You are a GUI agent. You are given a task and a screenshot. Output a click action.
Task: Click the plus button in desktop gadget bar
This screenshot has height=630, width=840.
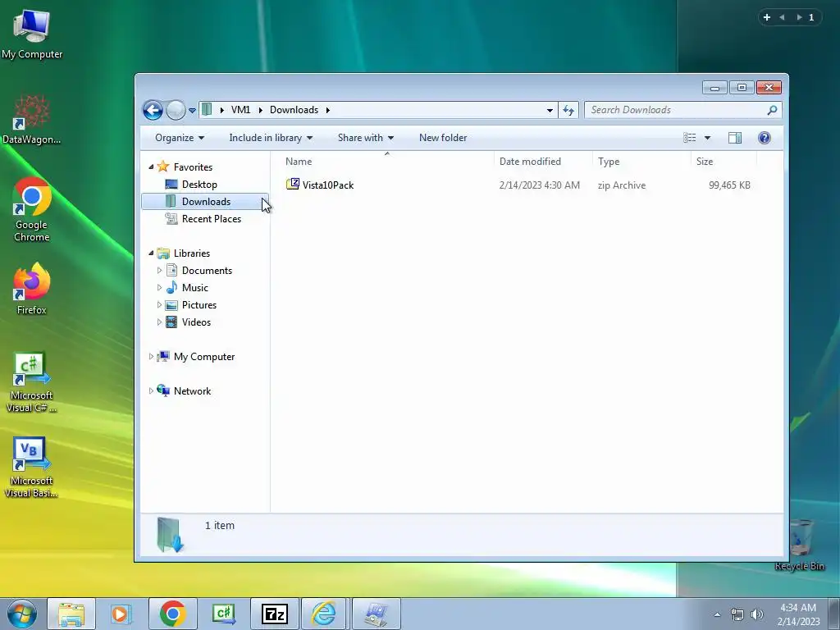767,17
